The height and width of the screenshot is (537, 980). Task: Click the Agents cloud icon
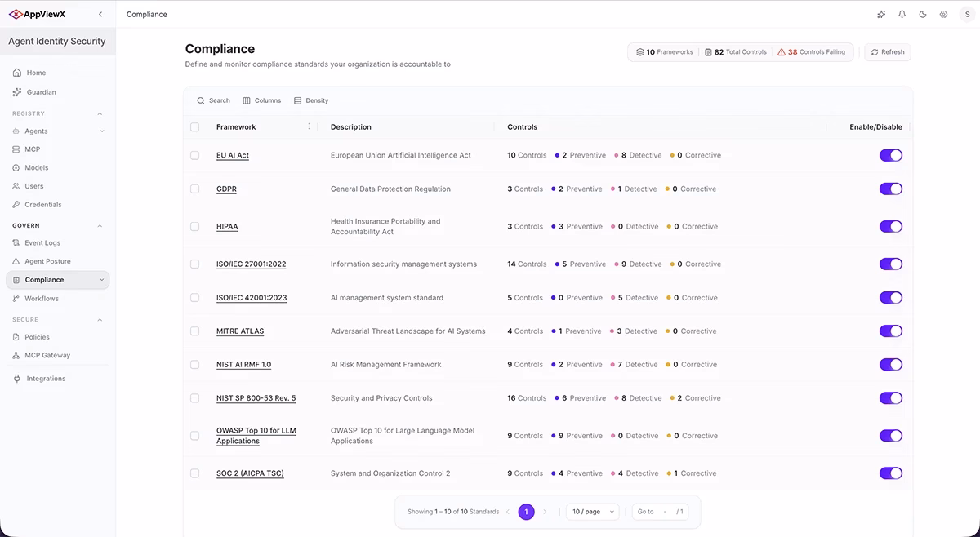(x=16, y=131)
